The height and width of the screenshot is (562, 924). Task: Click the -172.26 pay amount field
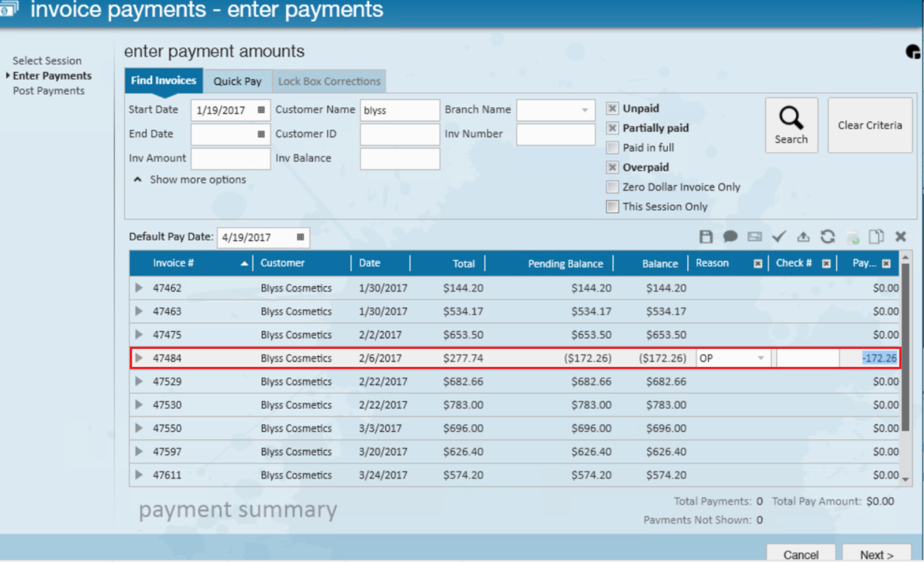point(870,358)
